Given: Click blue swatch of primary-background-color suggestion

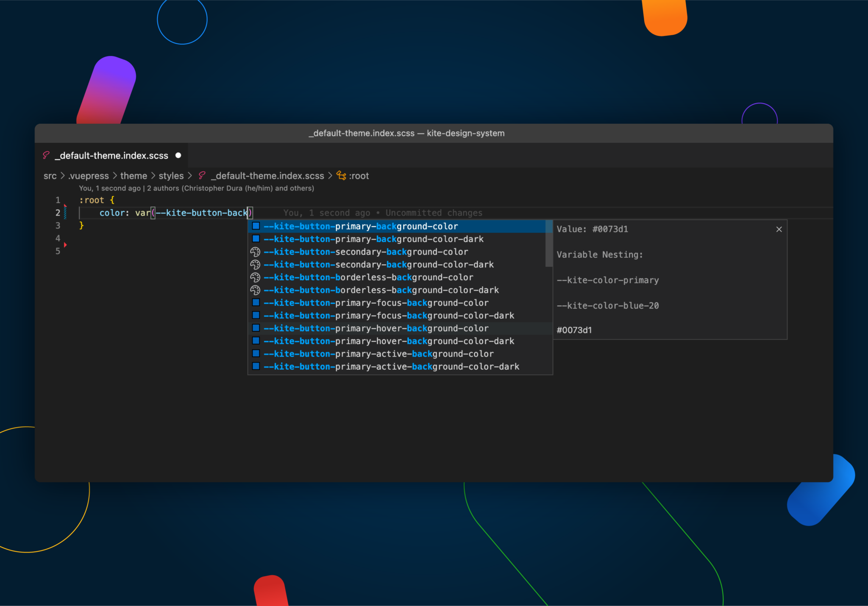Looking at the screenshot, I should click(x=256, y=226).
